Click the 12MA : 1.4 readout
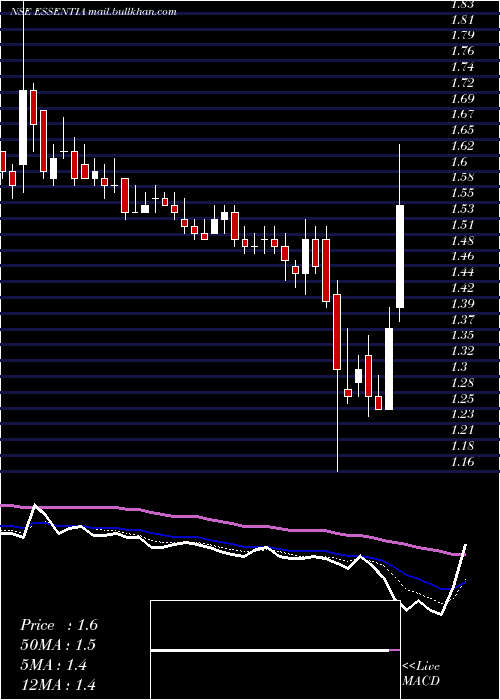 [x=58, y=684]
